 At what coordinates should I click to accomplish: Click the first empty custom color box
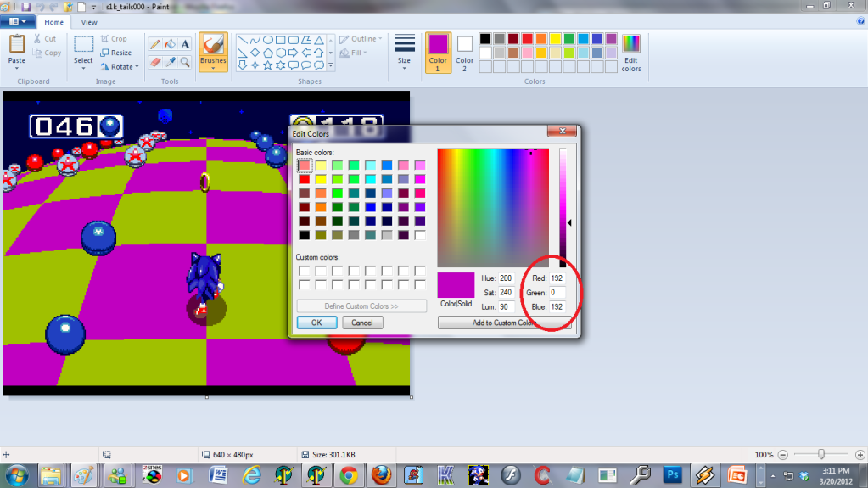point(304,271)
